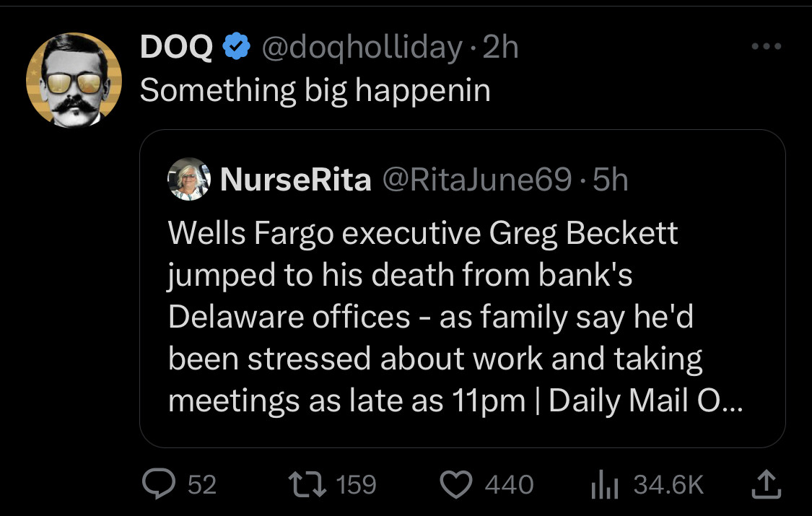Click the "Something big happenin" tweet text

pyautogui.click(x=315, y=90)
